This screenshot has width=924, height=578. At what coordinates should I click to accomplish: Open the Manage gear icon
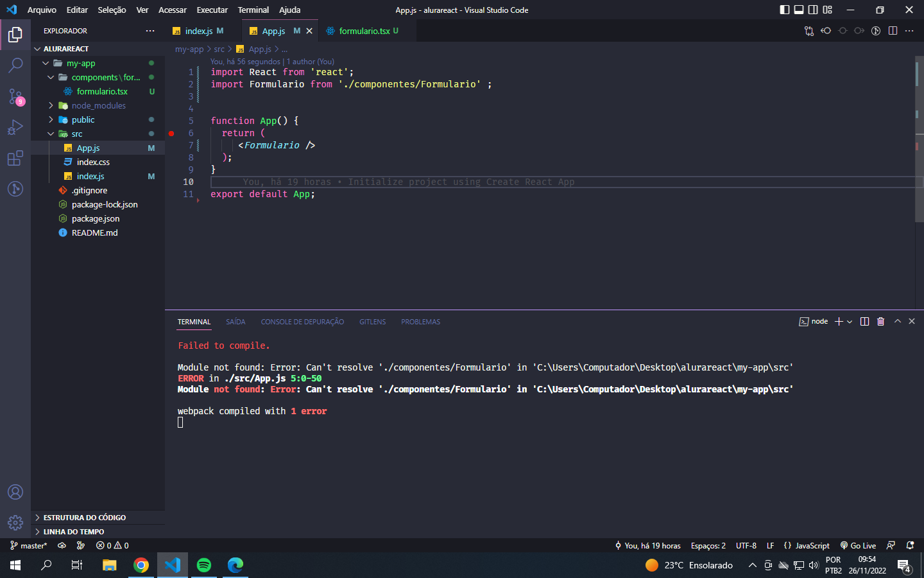(15, 523)
